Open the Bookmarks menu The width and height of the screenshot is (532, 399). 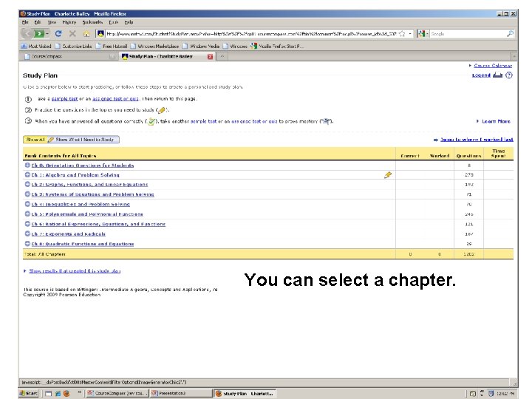(92, 22)
